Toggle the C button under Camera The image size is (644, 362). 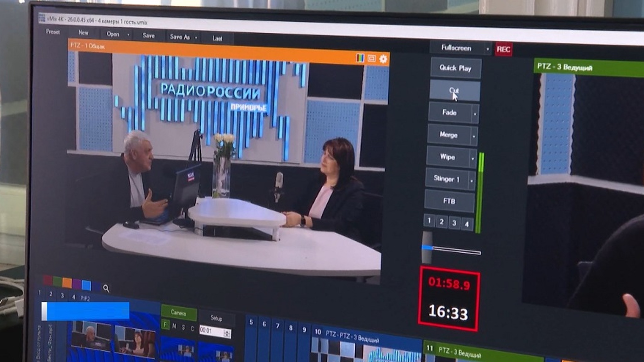point(192,329)
